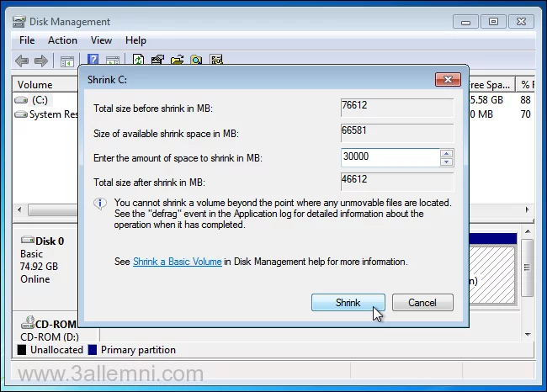This screenshot has height=392, width=547.
Task: Toggle the Show/Hide Console Tree icon
Action: (x=67, y=61)
